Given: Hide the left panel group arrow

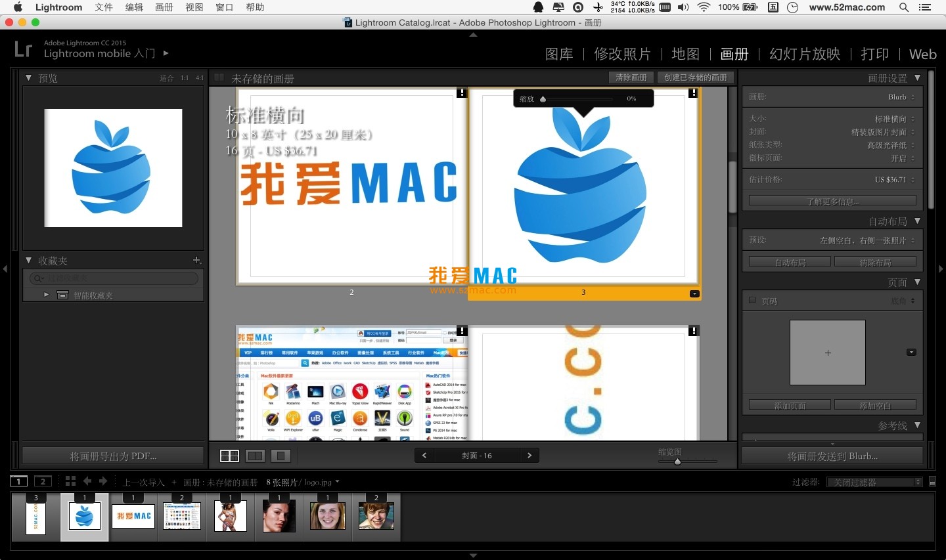Looking at the screenshot, I should (5, 269).
